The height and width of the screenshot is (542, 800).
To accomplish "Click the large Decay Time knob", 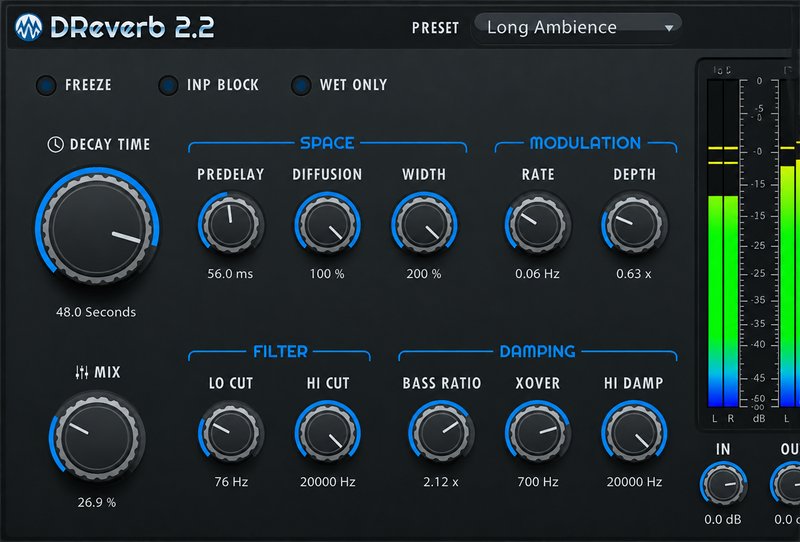I will coord(97,228).
